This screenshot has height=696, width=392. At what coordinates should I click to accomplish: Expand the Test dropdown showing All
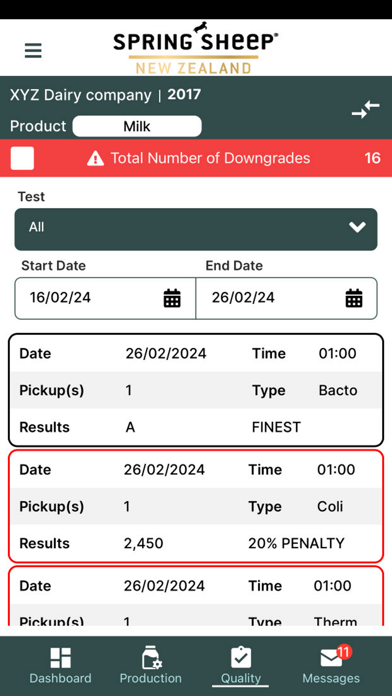coord(196,229)
